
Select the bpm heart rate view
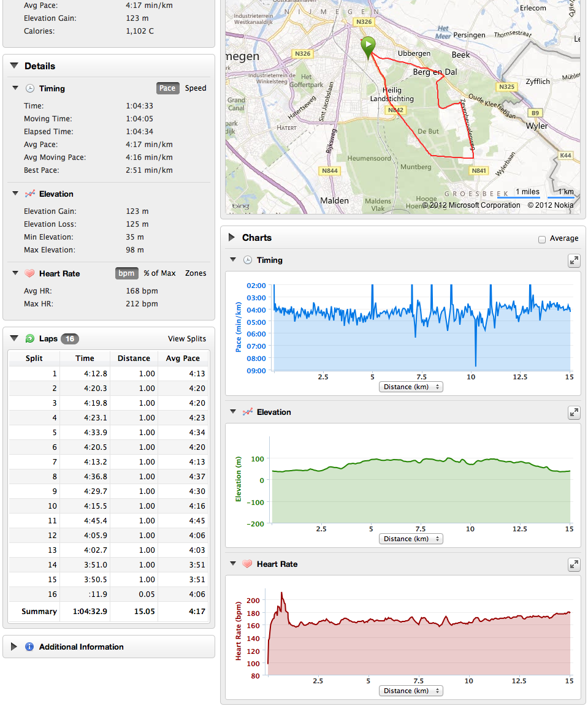(x=126, y=273)
